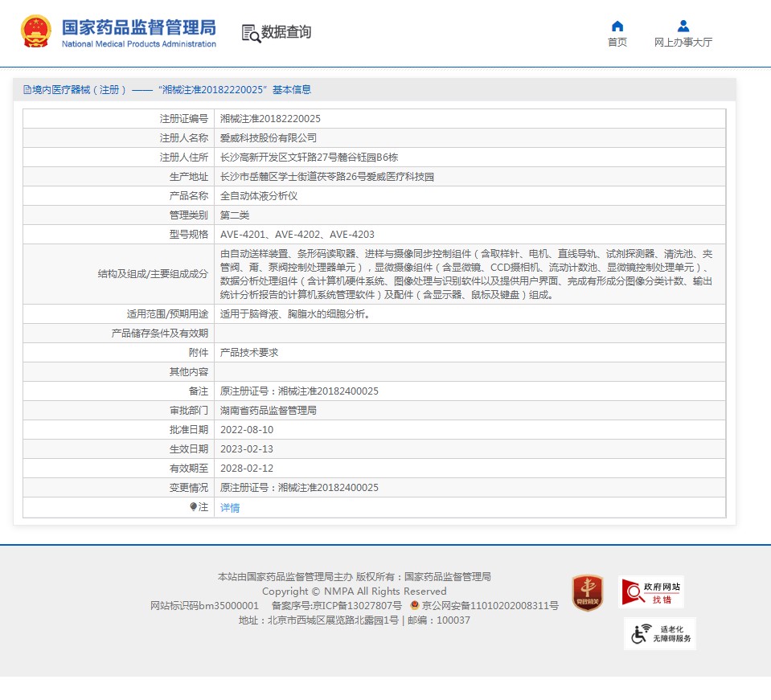Select approver 湖南省药品监督管理局
Screen dimensions: 771x700
[x=268, y=411]
